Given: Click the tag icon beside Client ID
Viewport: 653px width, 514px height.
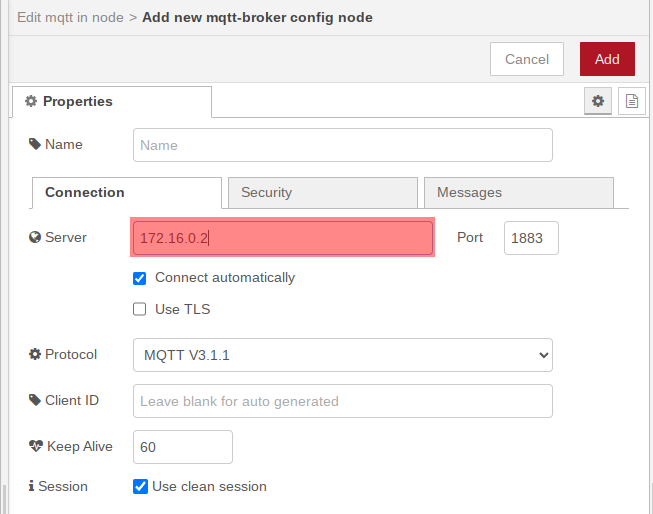Looking at the screenshot, I should (36, 400).
